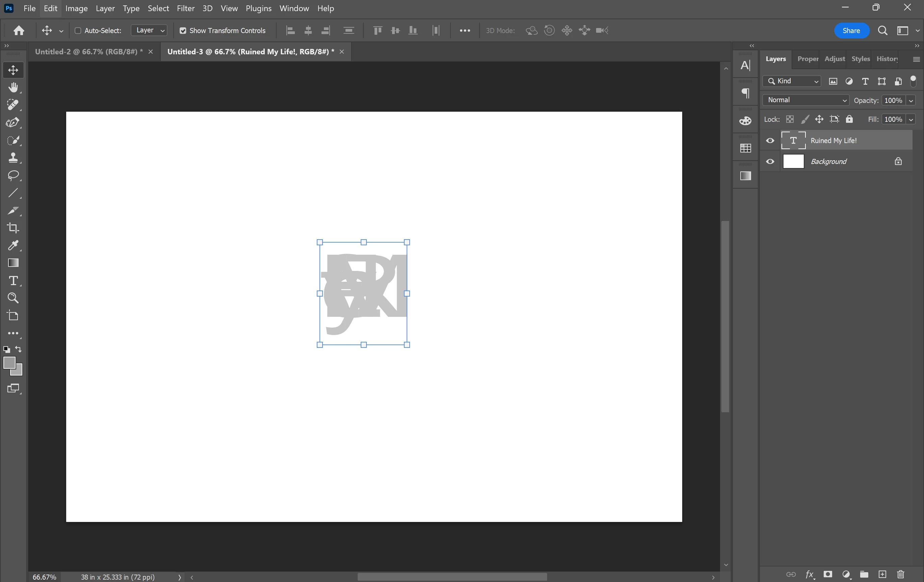This screenshot has width=924, height=582.
Task: Select the Zoom tool in toolbar
Action: (13, 298)
